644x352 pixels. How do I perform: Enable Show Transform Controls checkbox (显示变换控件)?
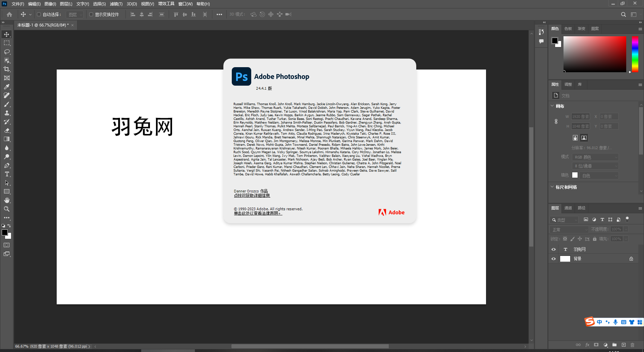[91, 14]
